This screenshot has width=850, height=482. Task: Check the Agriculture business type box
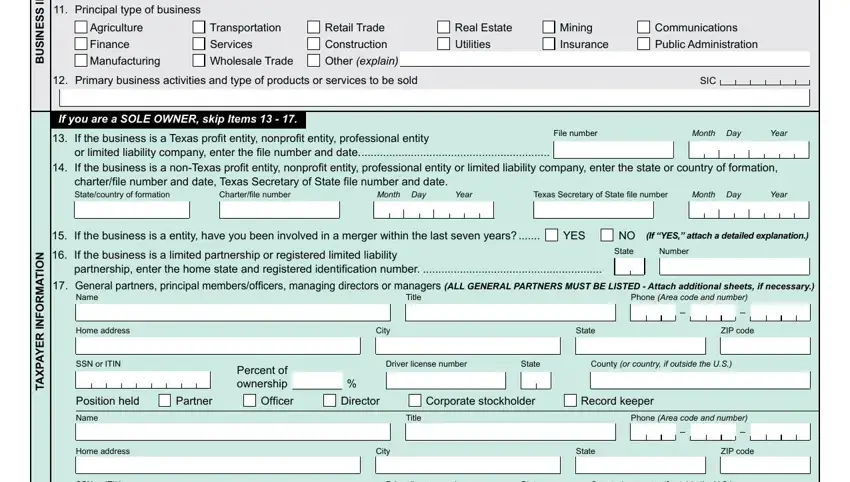81,27
